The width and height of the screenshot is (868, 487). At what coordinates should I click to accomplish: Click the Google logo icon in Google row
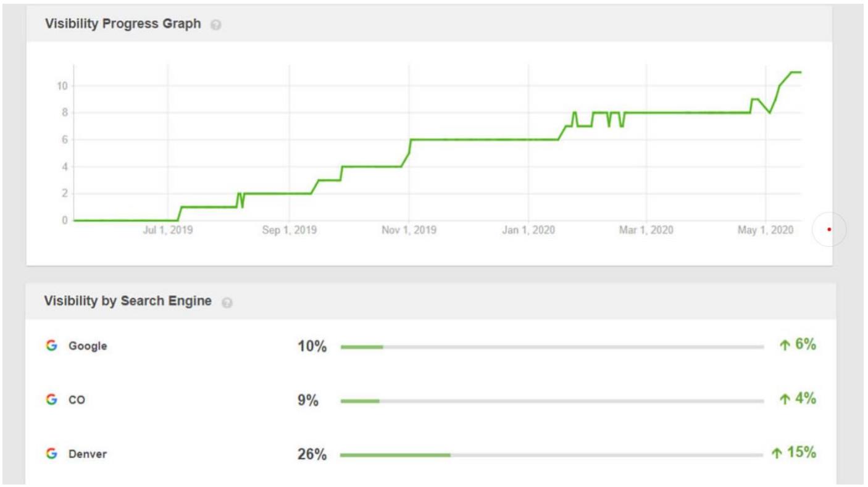pyautogui.click(x=51, y=346)
